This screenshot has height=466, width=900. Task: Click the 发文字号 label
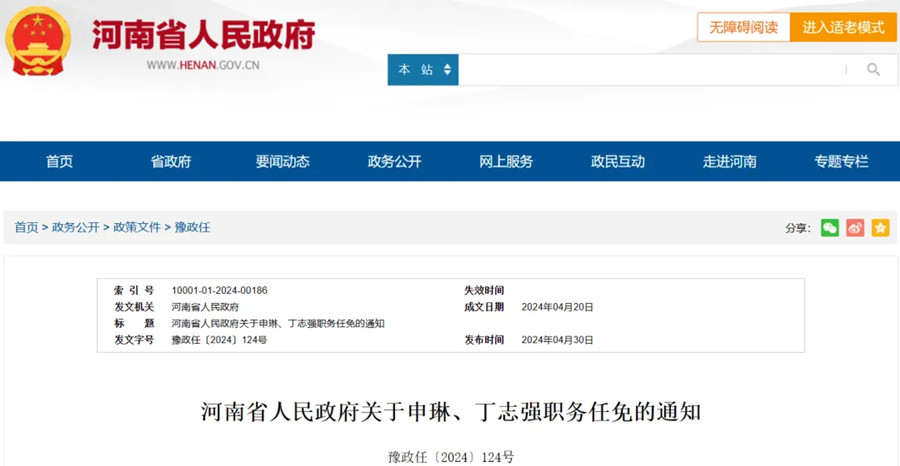coord(134,340)
